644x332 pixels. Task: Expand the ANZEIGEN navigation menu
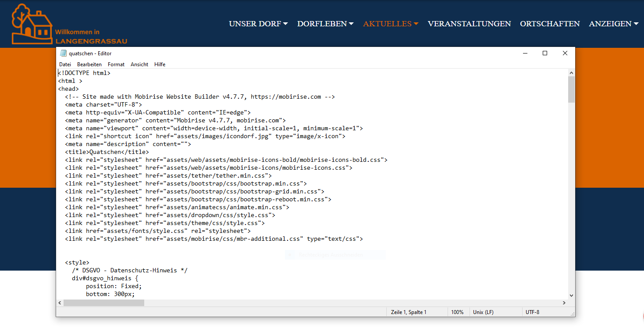click(613, 24)
